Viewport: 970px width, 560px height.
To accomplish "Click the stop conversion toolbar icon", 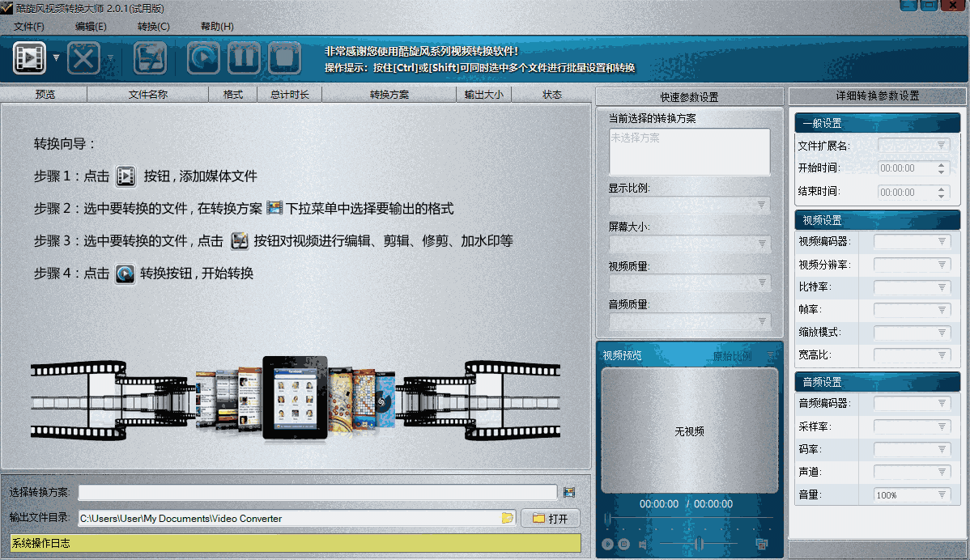I will pyautogui.click(x=284, y=57).
